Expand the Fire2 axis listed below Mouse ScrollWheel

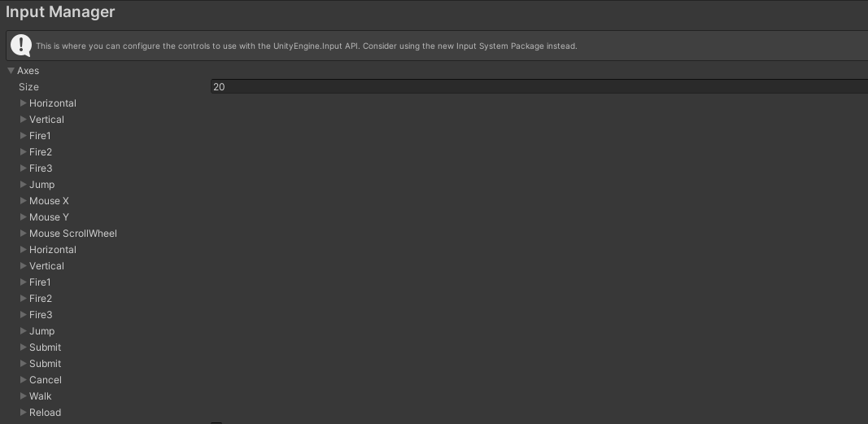point(24,299)
